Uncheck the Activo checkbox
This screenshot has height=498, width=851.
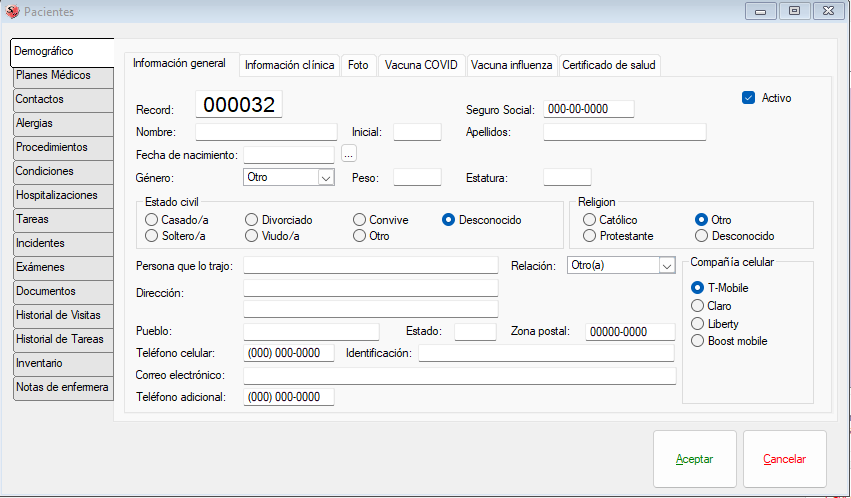(748, 98)
